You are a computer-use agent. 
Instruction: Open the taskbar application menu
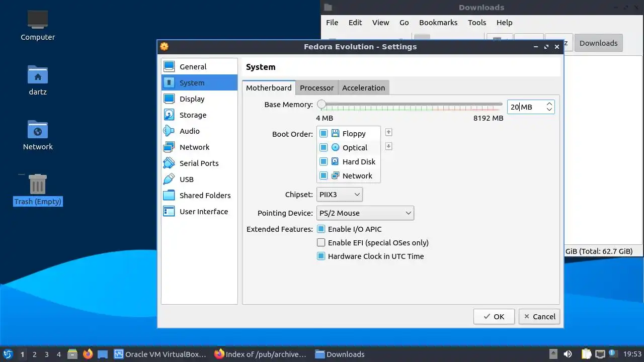[8, 354]
